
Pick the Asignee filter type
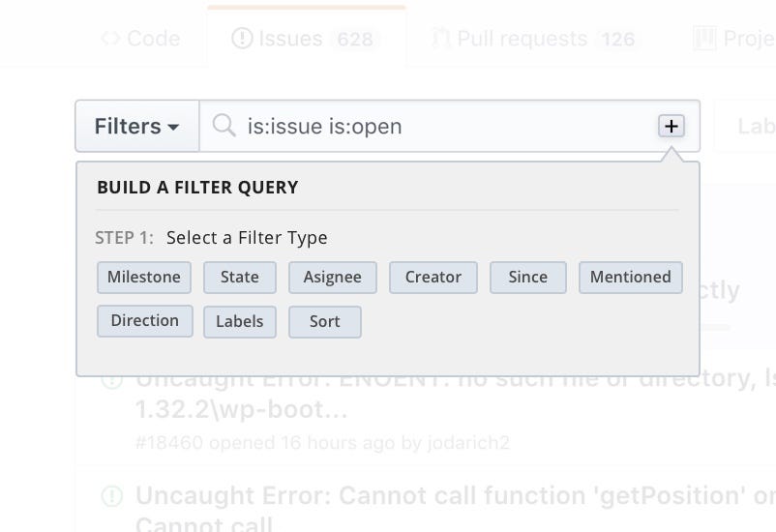click(x=333, y=278)
